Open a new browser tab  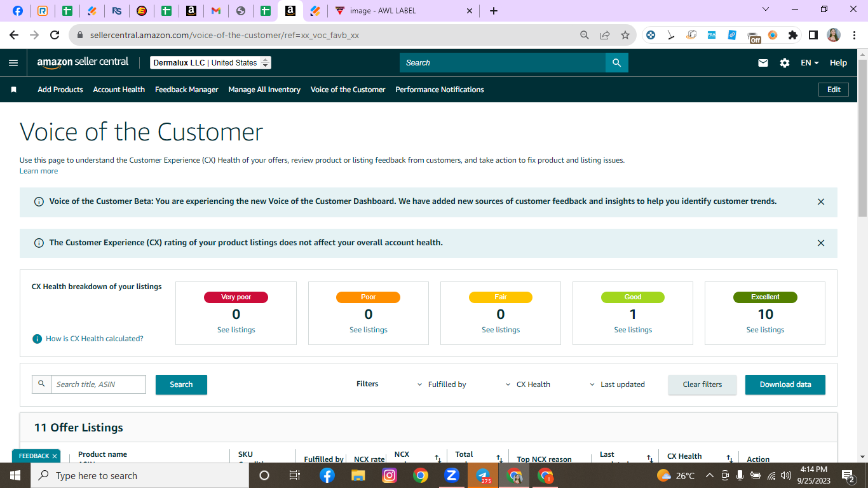[x=494, y=11]
